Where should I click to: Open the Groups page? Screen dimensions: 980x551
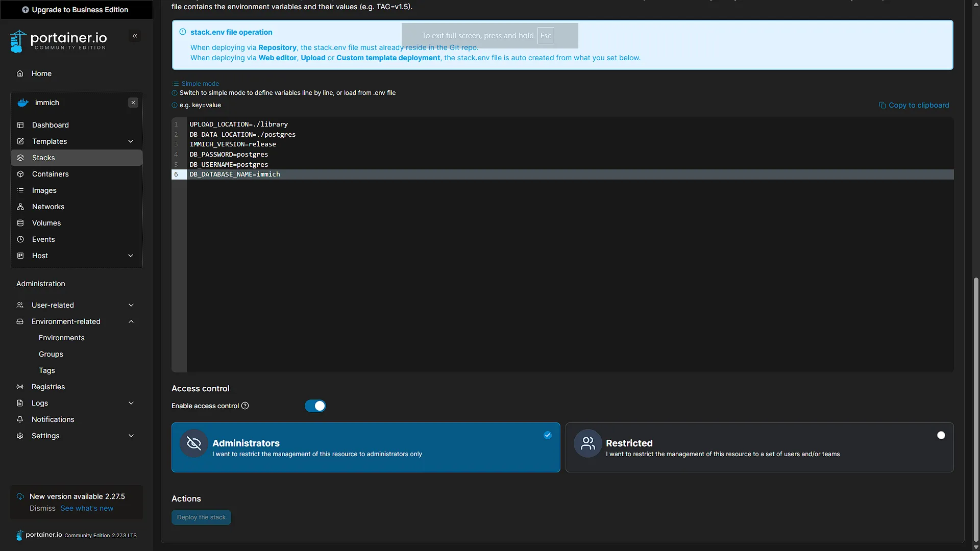(51, 354)
